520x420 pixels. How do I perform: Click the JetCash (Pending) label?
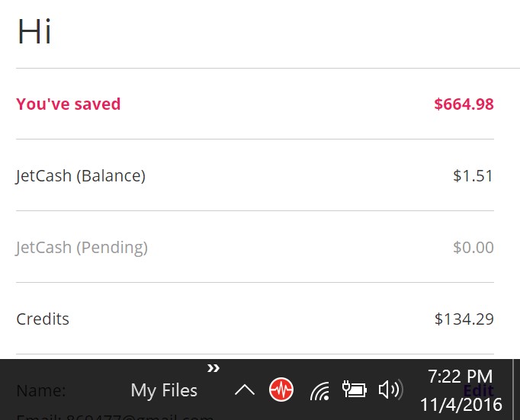[x=82, y=248]
